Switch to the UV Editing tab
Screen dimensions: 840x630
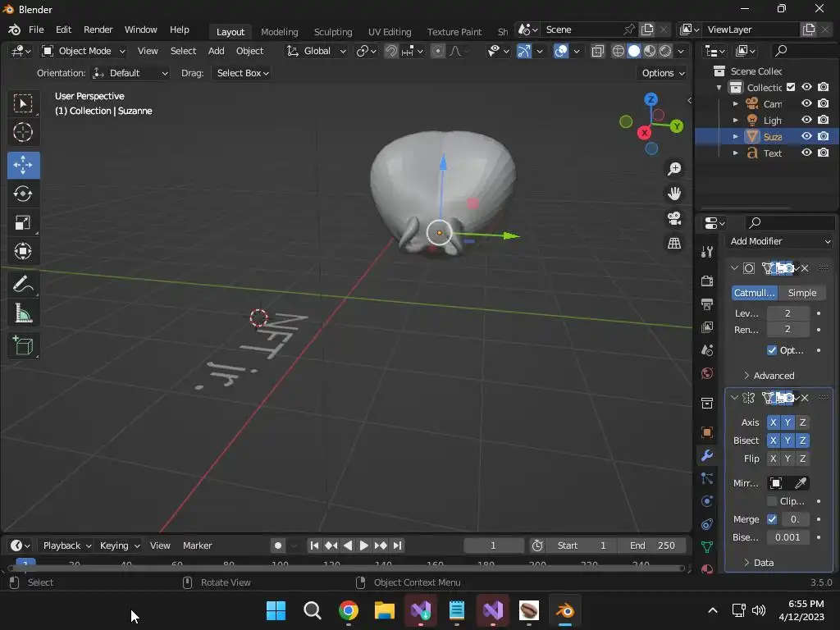point(390,32)
